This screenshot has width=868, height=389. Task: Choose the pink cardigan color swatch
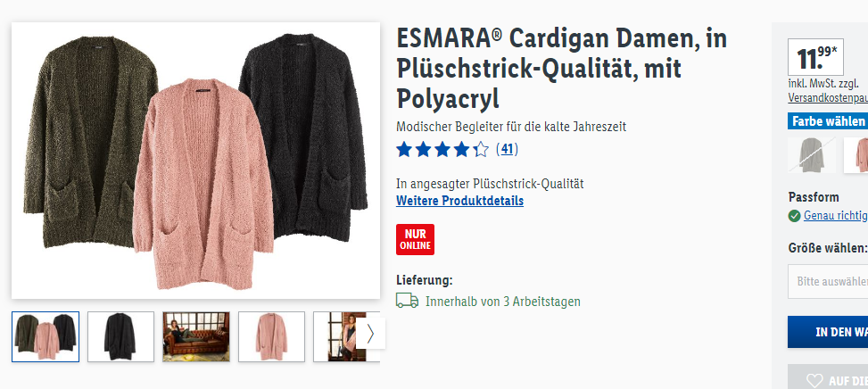(x=856, y=155)
